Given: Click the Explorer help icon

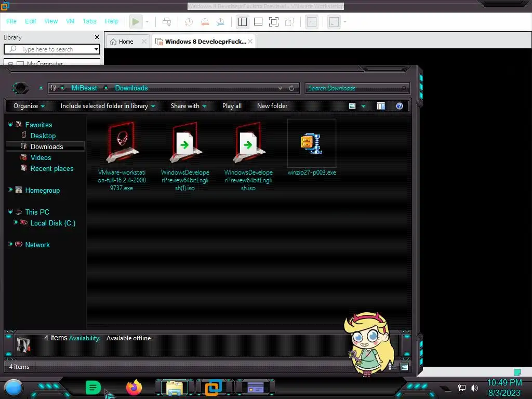Looking at the screenshot, I should tap(400, 106).
